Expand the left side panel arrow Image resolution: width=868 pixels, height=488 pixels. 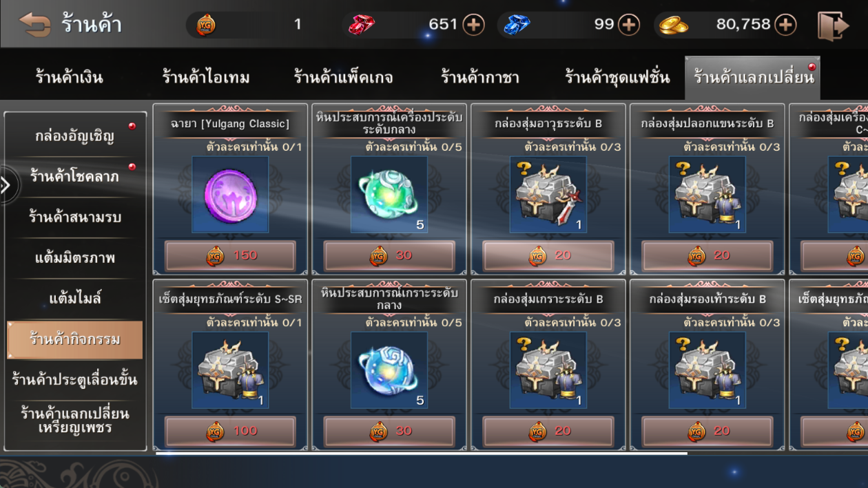point(6,185)
